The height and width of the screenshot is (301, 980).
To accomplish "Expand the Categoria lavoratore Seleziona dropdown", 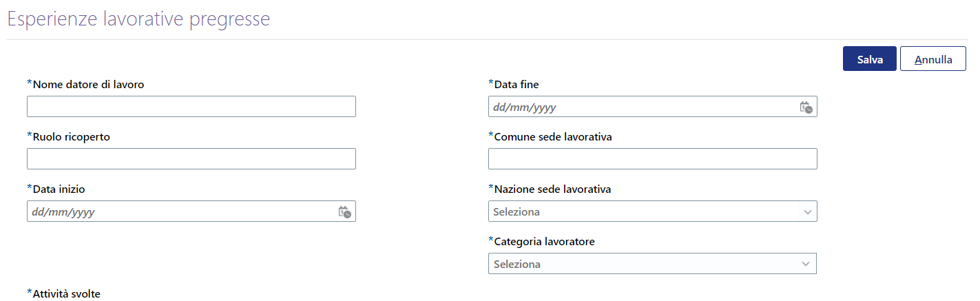I will pyautogui.click(x=652, y=264).
